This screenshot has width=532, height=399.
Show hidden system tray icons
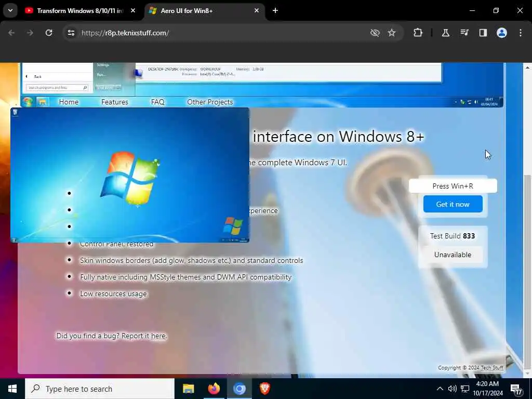coord(440,389)
